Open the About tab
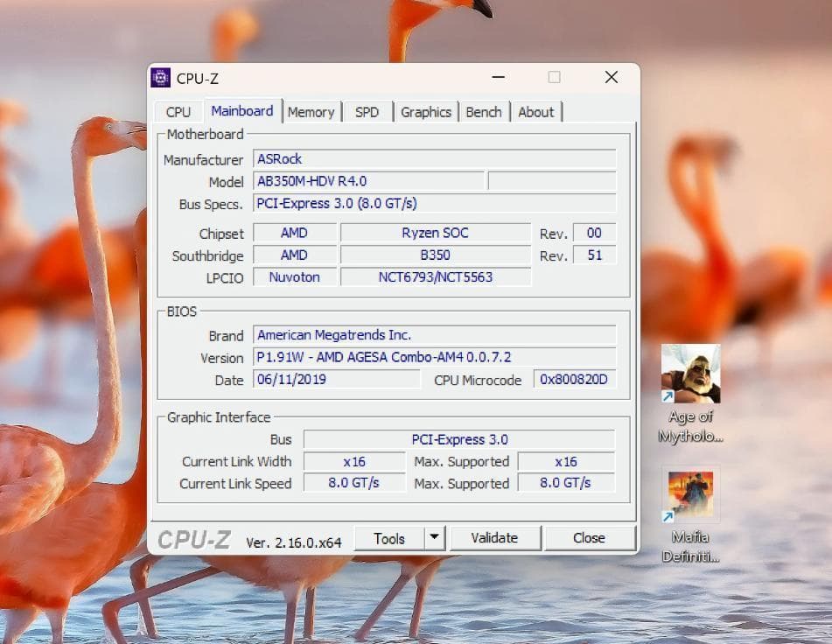 tap(536, 111)
